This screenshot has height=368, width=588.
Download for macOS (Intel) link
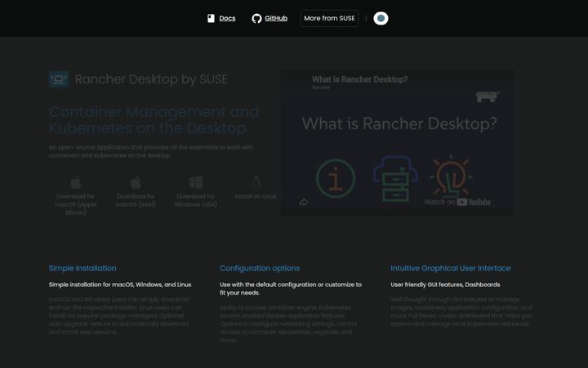coord(136,200)
